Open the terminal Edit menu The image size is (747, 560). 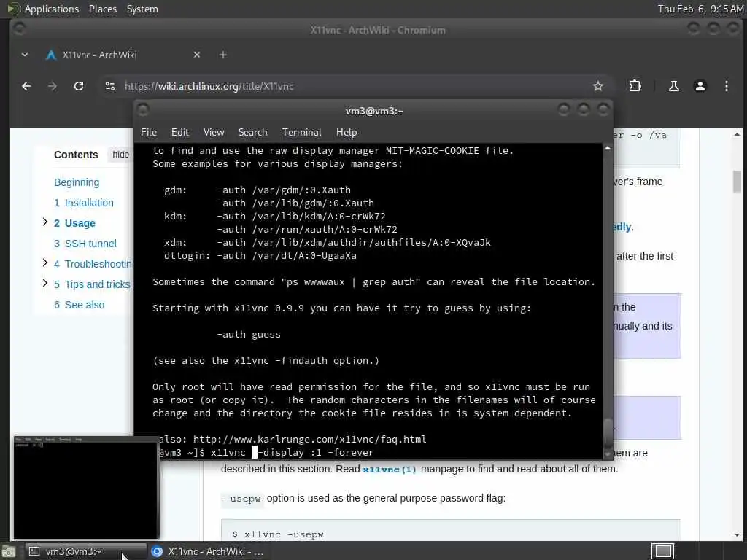(179, 133)
